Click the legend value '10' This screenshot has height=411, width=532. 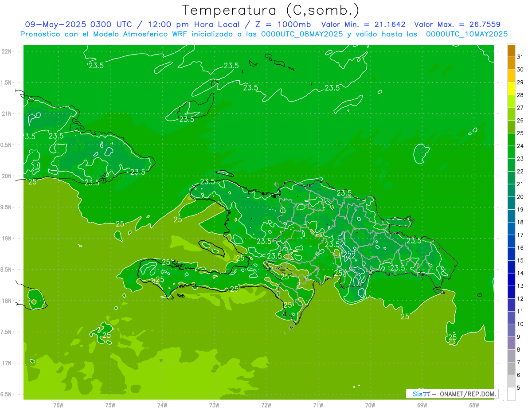[520, 324]
